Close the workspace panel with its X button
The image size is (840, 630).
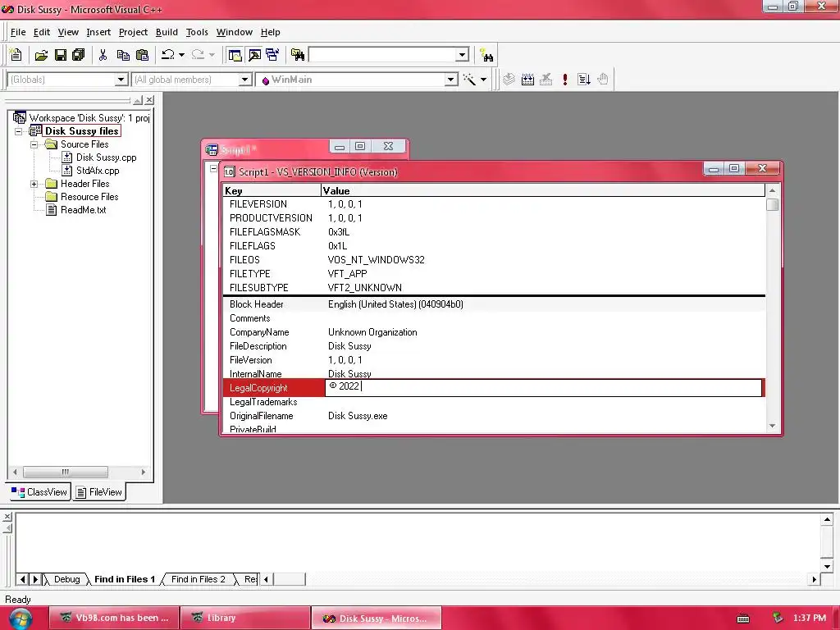pyautogui.click(x=149, y=100)
